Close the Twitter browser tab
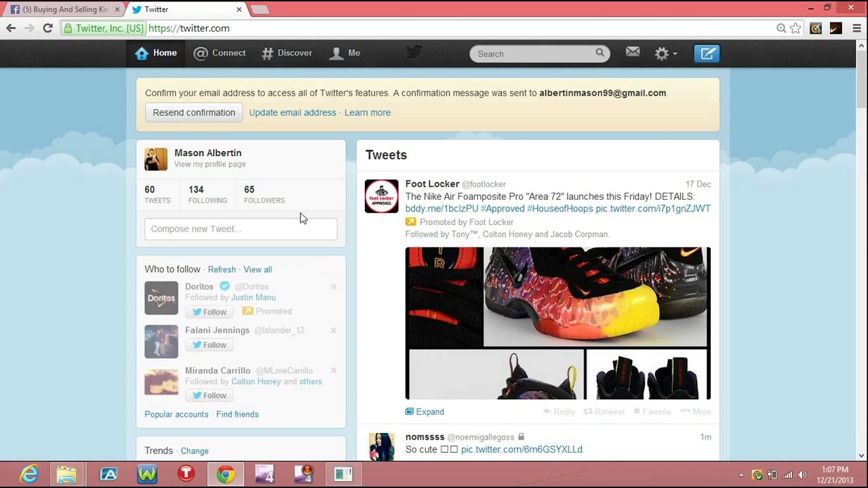The image size is (868, 488). click(x=239, y=9)
